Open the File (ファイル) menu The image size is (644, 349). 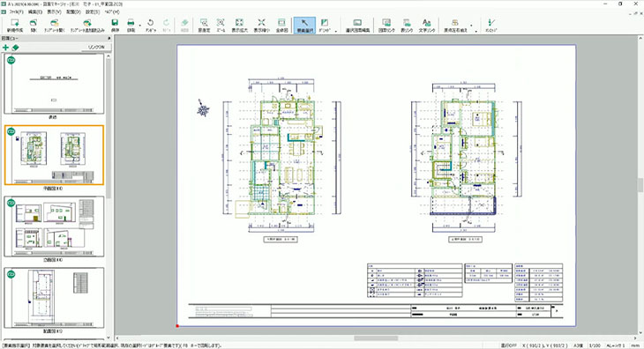tap(17, 11)
